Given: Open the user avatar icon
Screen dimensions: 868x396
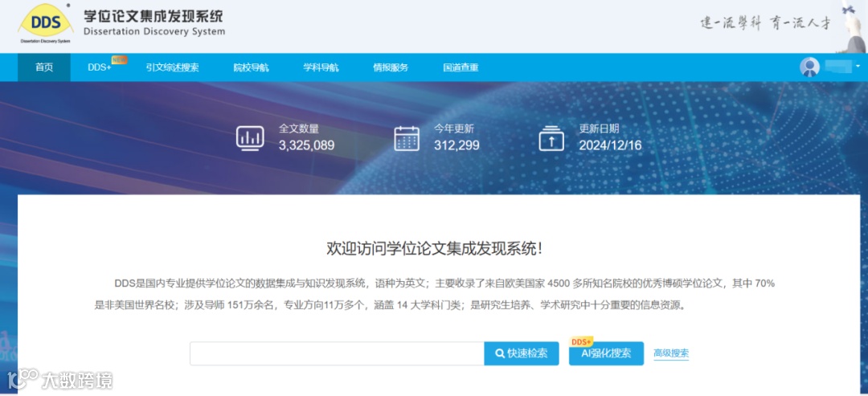Looking at the screenshot, I should click(809, 67).
